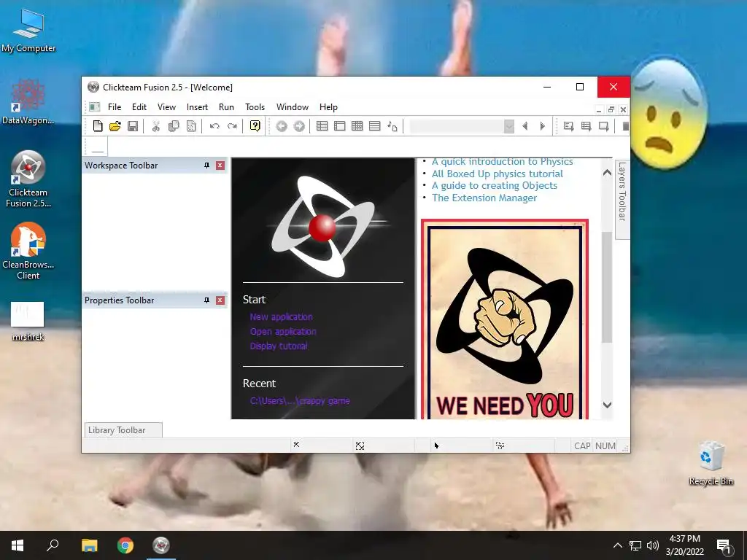This screenshot has width=747, height=560.
Task: Open the Event list editor icon
Action: point(375,126)
